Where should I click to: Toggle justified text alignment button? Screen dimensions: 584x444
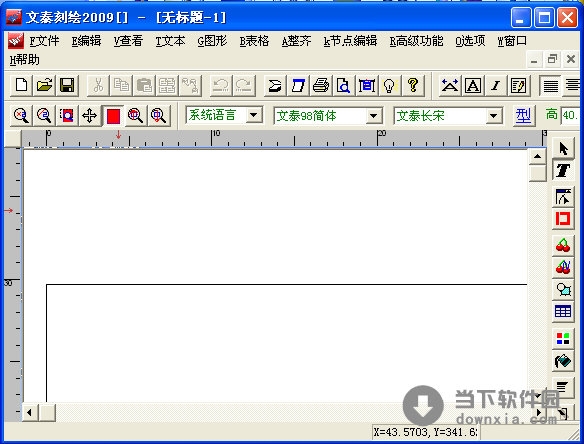pos(550,86)
